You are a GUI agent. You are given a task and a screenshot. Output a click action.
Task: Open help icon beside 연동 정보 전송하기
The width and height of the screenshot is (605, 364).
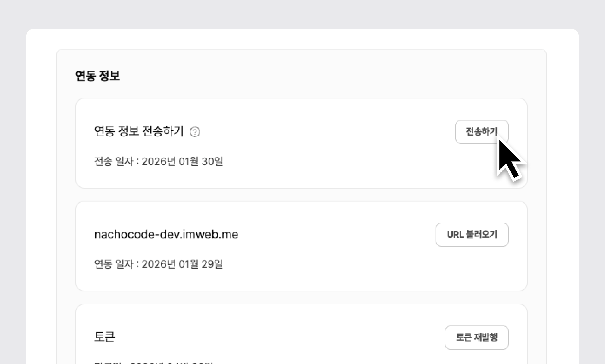coord(195,132)
